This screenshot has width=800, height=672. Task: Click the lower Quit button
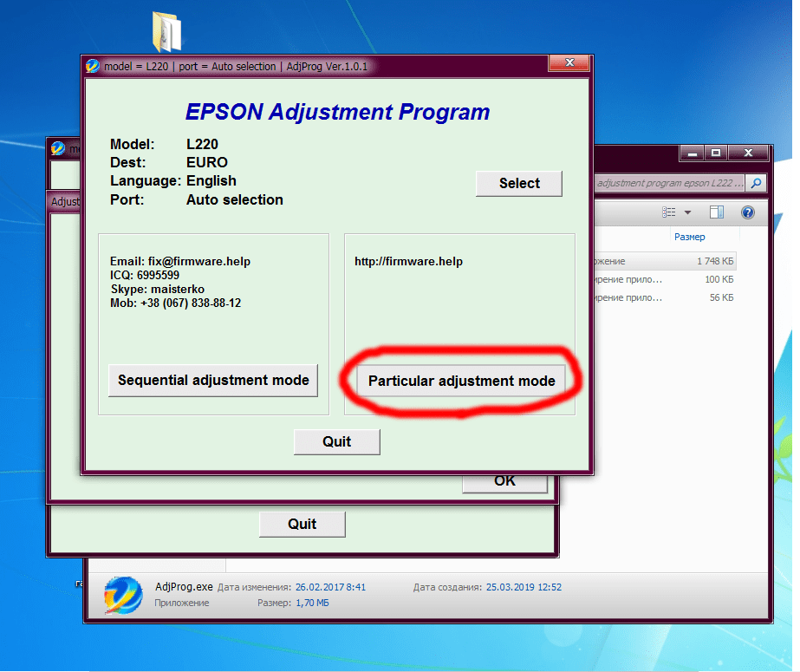(302, 524)
